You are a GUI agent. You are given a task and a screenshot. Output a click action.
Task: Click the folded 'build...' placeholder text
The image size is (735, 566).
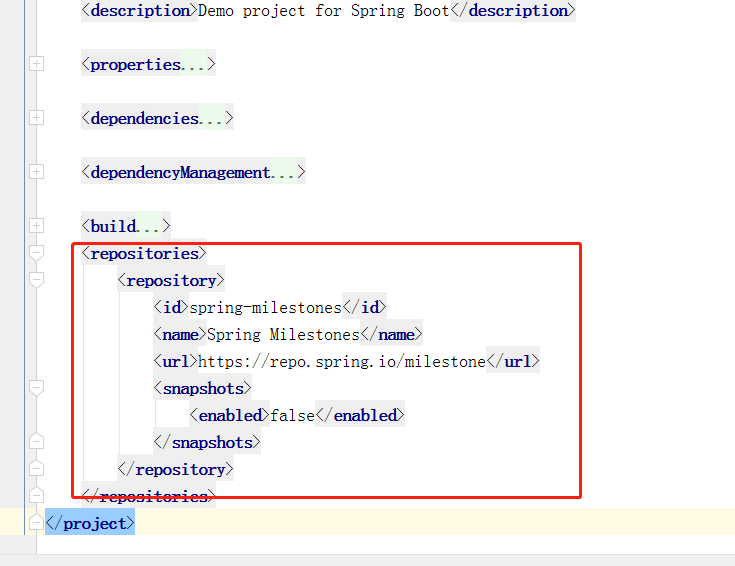(x=126, y=226)
